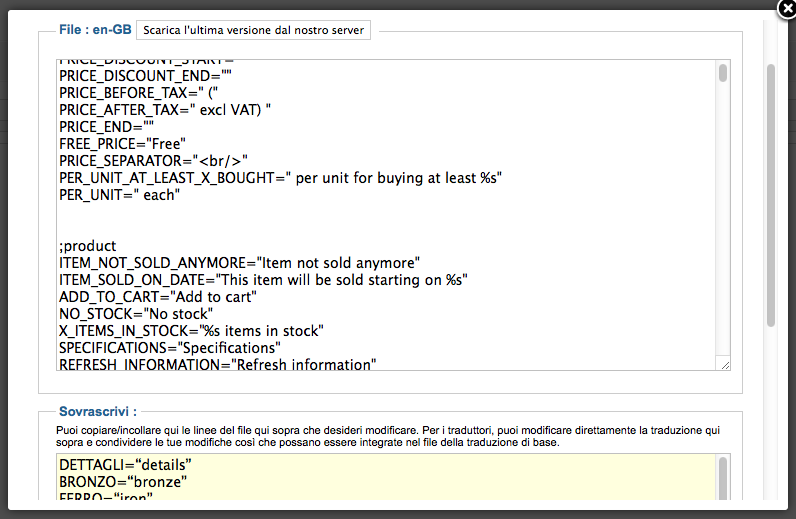Screen dimensions: 796x519
Task: Place cursor on the BRONZO="bronze" override line
Action: tap(125, 482)
